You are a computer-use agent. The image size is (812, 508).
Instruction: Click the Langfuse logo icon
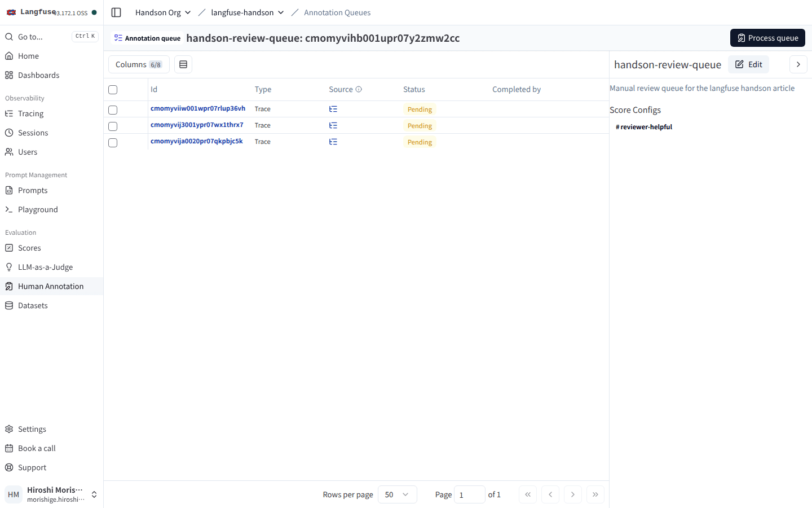tap(11, 12)
